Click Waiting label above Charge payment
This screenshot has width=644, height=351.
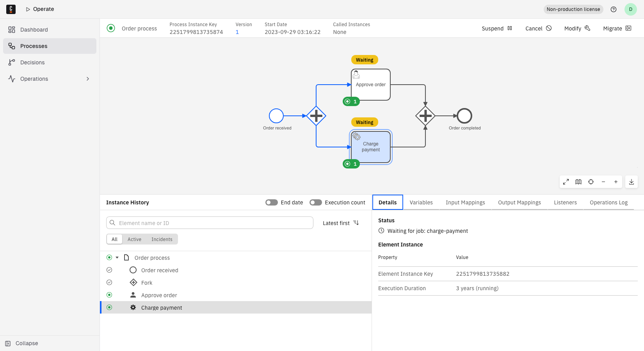[x=365, y=122]
